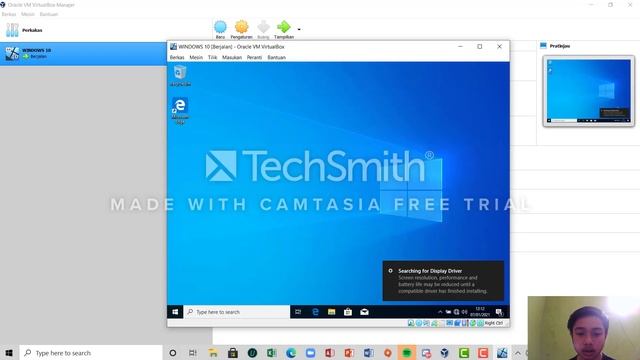This screenshot has height=360, width=640.
Task: Click the Buang (Discard) toolbar icon
Action: (263, 27)
